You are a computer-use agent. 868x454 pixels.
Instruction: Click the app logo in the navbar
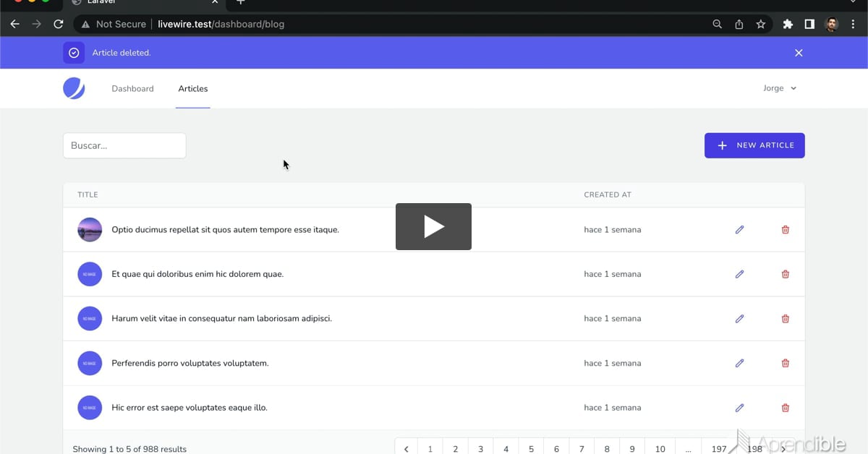[x=74, y=88]
